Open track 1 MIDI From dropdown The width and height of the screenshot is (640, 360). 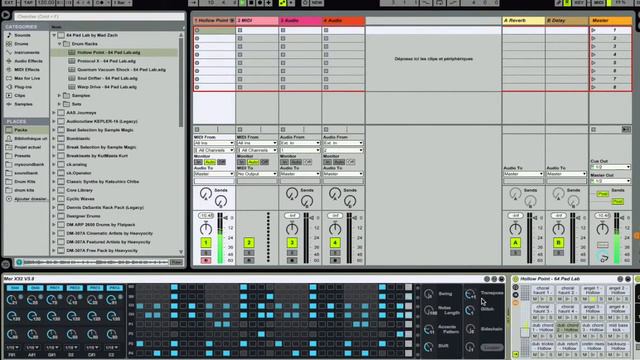tap(214, 143)
